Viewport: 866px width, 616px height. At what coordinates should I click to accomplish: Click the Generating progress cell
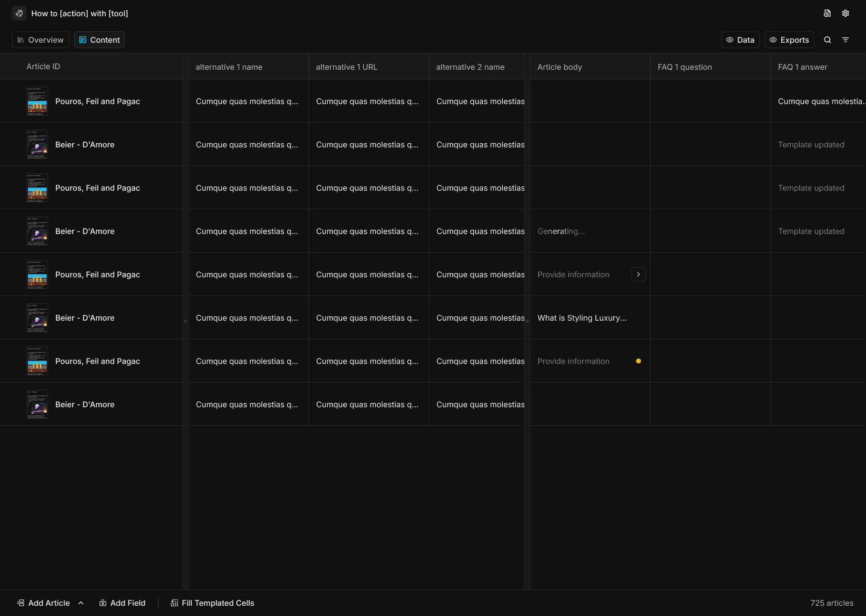(x=560, y=231)
